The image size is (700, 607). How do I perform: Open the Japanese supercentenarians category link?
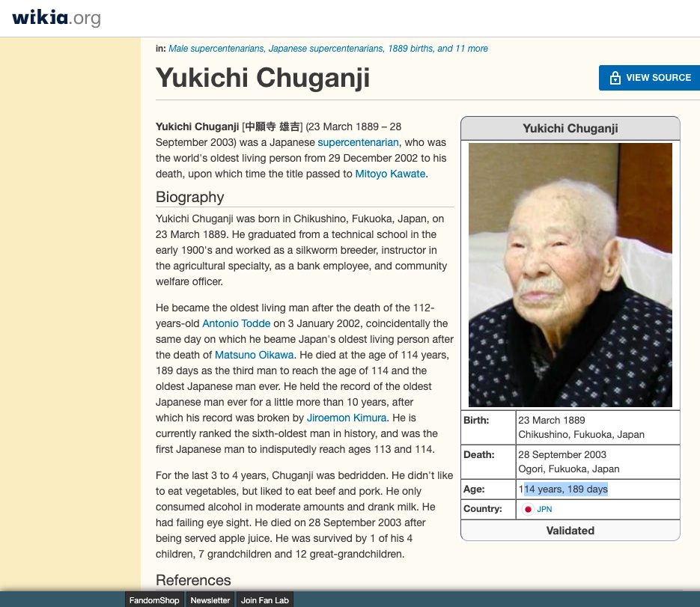pos(326,49)
